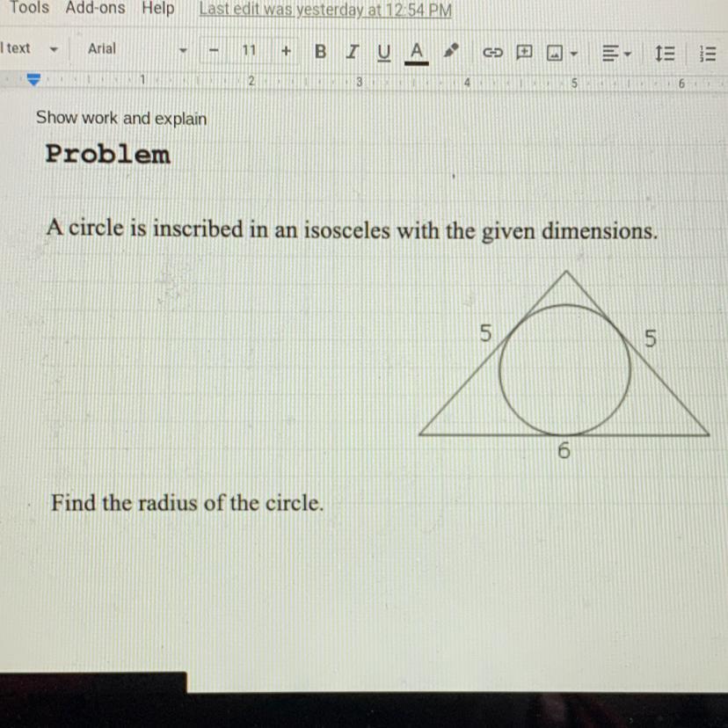This screenshot has height=728, width=728.
Task: Toggle underline formatting
Action: [383, 53]
